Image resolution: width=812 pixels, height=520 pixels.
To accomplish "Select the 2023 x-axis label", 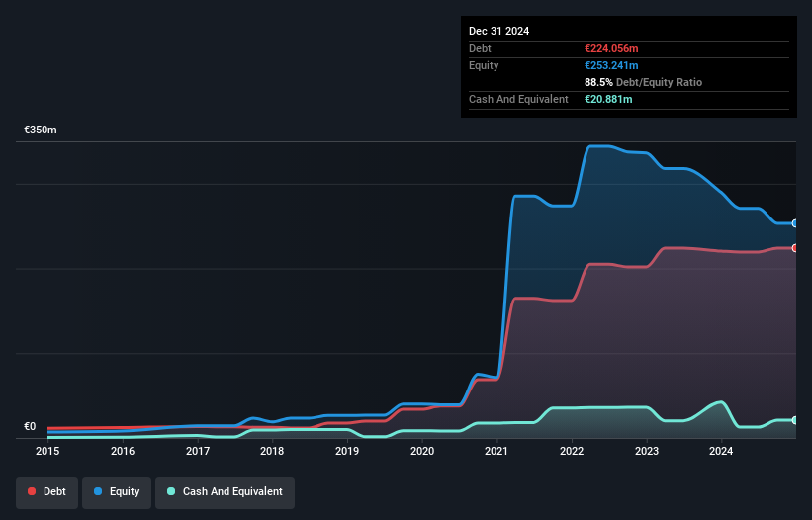I will point(647,451).
